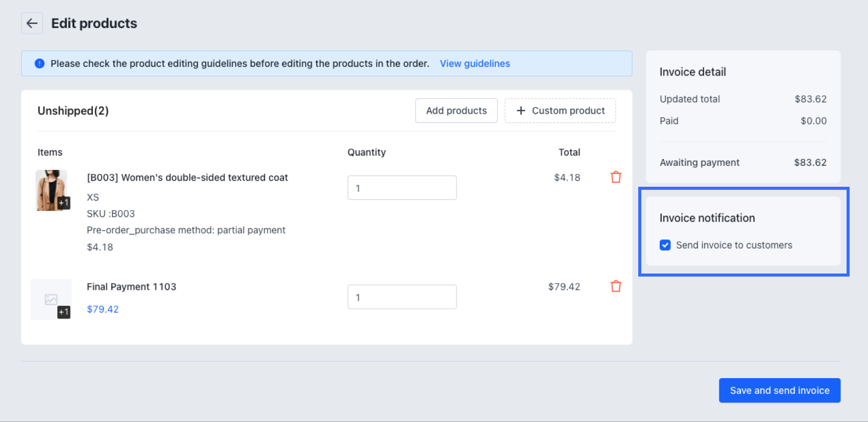Delete the Final Payment 1103 item
Viewport: 868px width, 422px height.
coord(616,286)
